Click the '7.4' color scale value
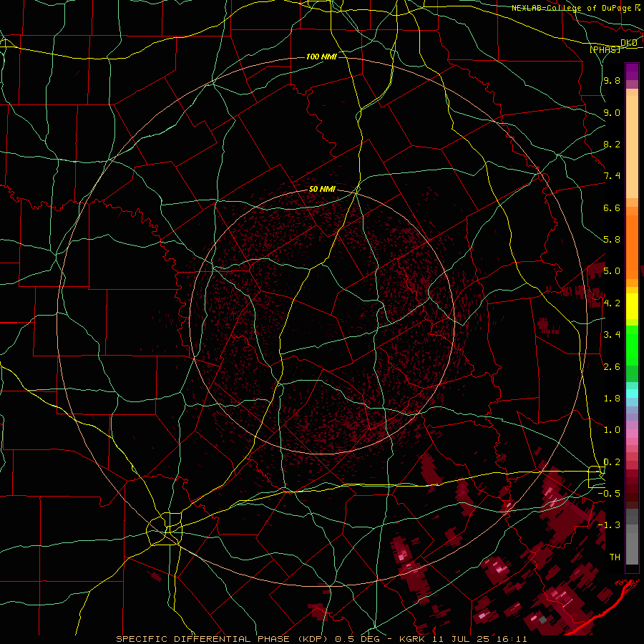 [x=612, y=176]
